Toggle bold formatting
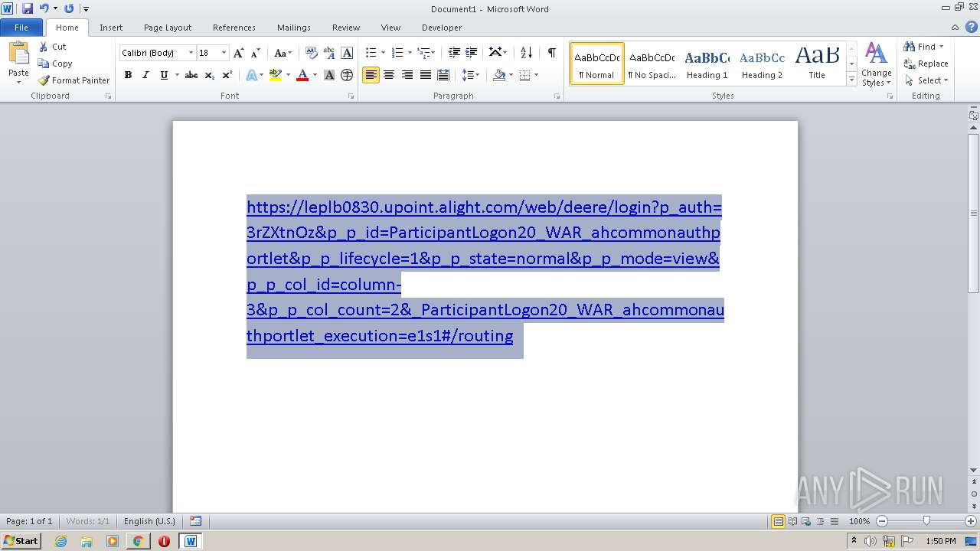 [x=128, y=75]
